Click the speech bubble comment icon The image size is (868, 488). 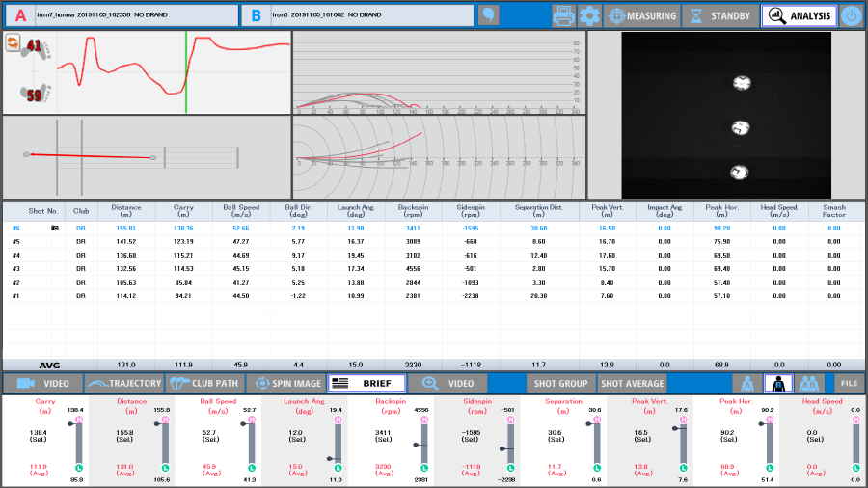pyautogui.click(x=489, y=15)
